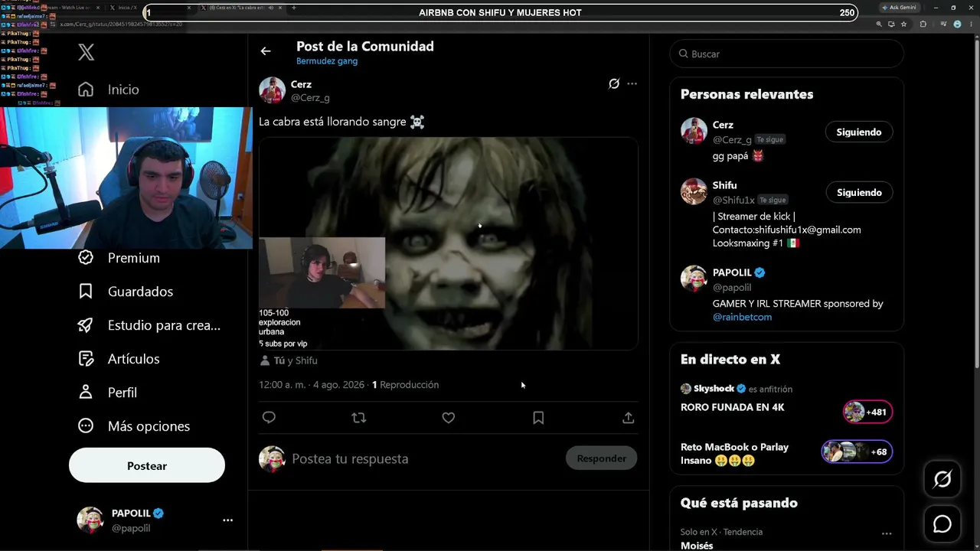This screenshot has height=551, width=980.
Task: Open the floating messages chat button
Action: [942, 524]
